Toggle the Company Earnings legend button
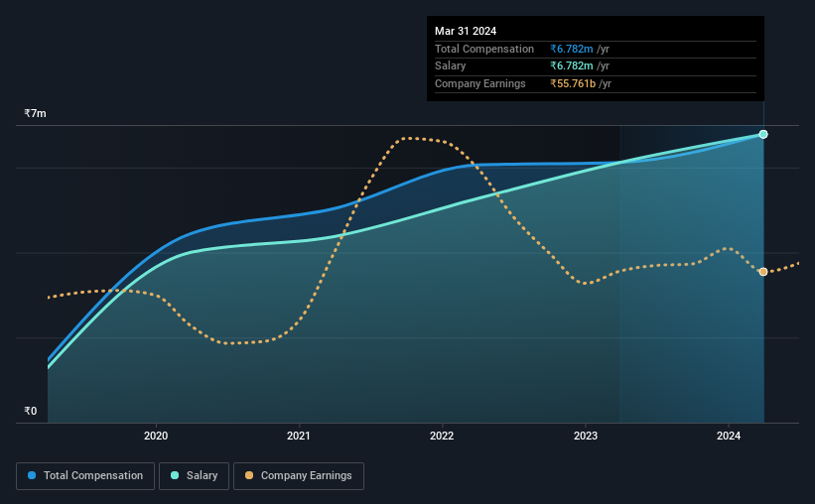The image size is (815, 504). (299, 476)
